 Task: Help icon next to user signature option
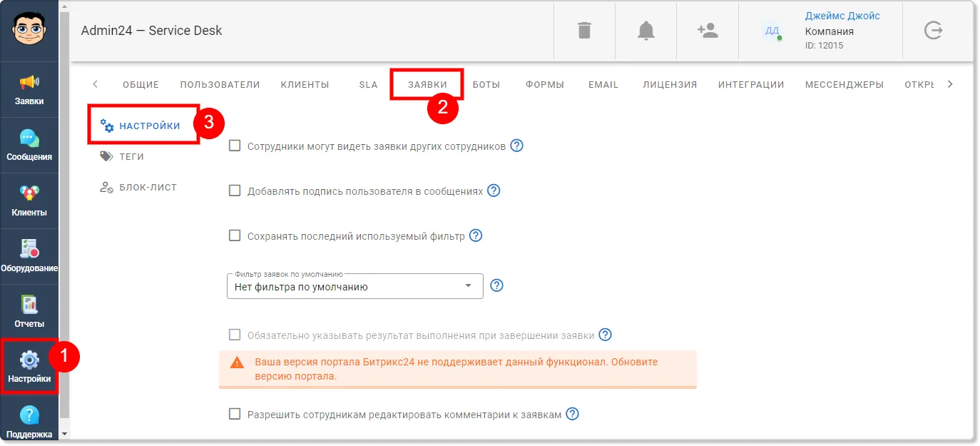click(x=494, y=191)
